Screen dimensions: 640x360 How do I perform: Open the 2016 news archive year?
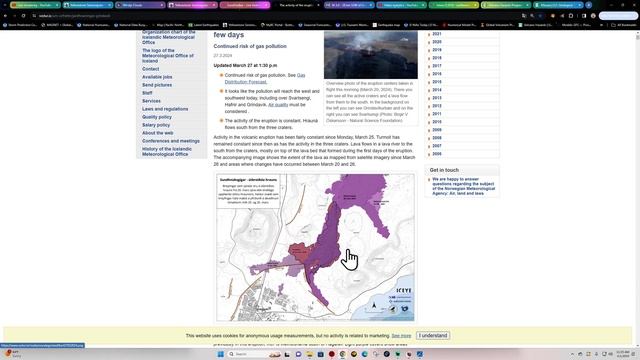[437, 74]
